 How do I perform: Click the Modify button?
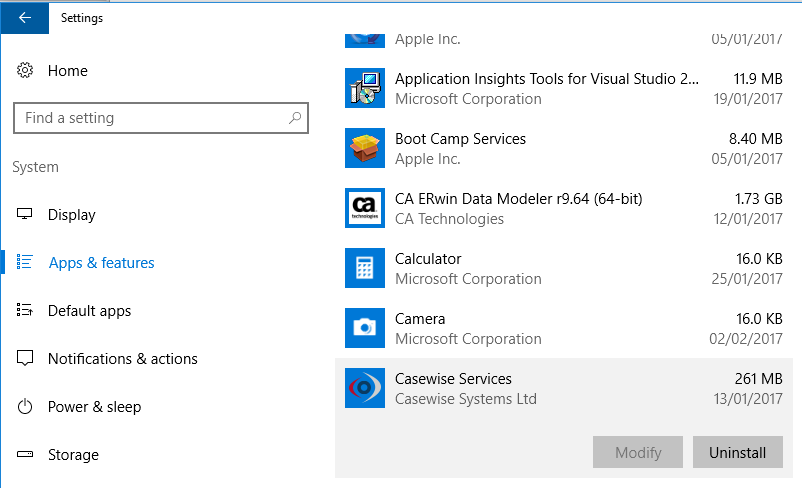[638, 452]
